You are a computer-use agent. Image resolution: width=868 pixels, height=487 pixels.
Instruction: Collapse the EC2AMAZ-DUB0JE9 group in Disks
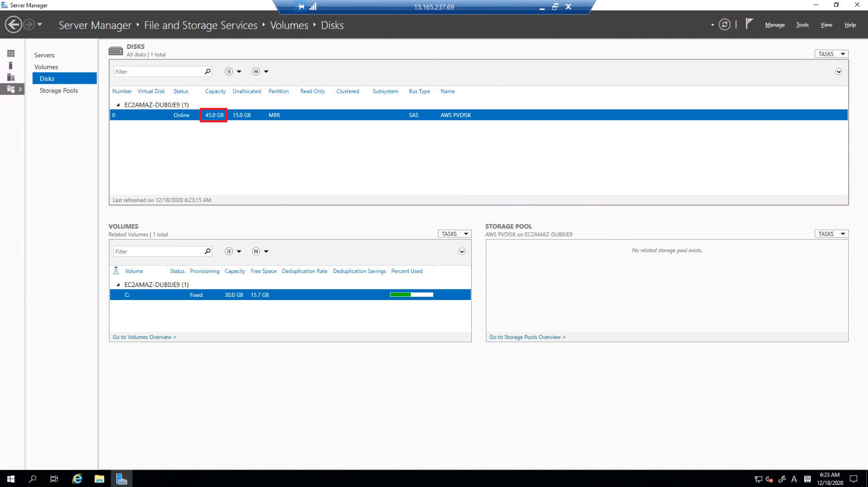point(118,105)
